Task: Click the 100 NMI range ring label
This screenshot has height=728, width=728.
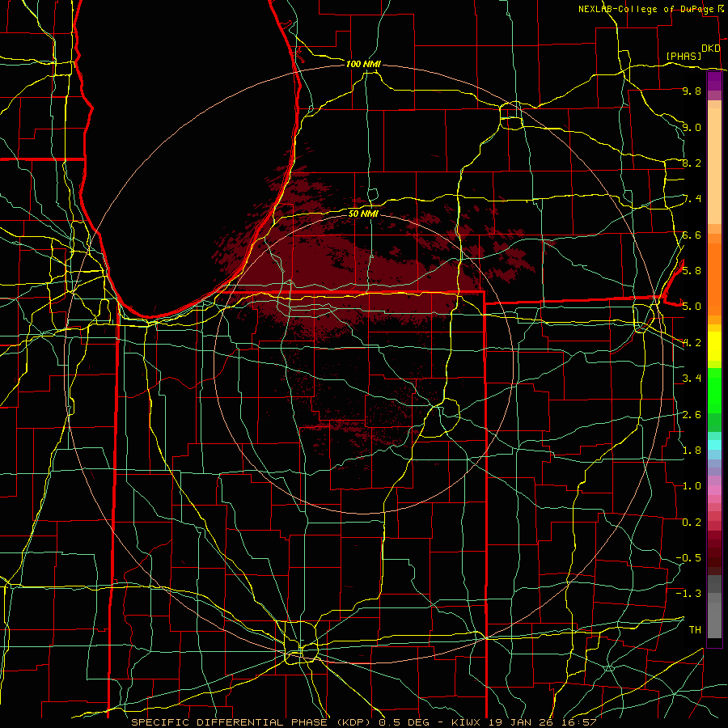Action: pyautogui.click(x=363, y=64)
